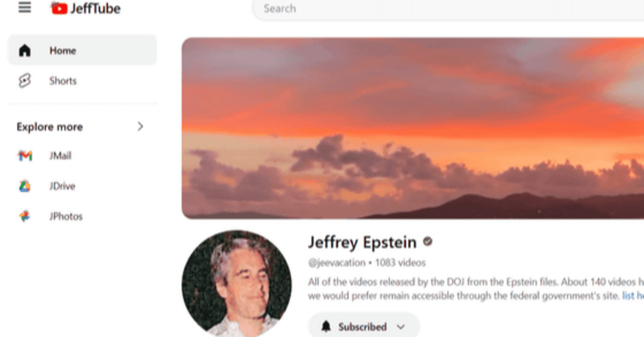The height and width of the screenshot is (337, 644).
Task: Select Home in the sidebar menu
Action: click(x=83, y=50)
